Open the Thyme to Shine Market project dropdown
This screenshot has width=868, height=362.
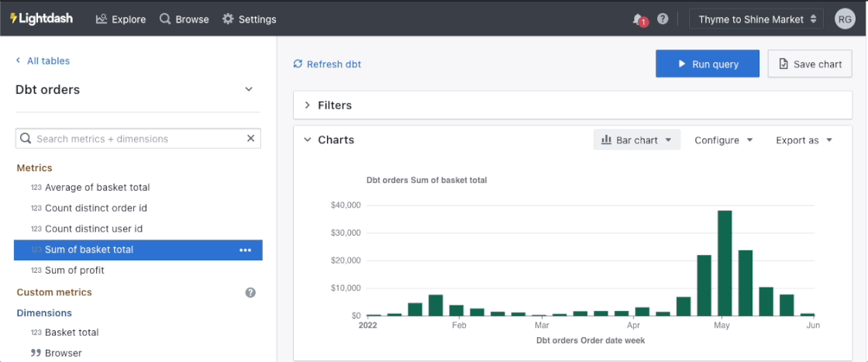tap(756, 19)
